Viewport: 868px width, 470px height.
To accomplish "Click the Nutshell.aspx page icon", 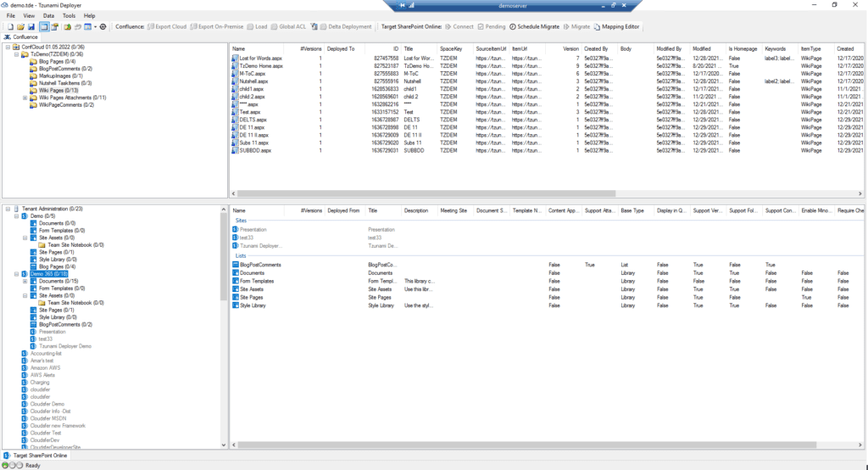I will [236, 81].
